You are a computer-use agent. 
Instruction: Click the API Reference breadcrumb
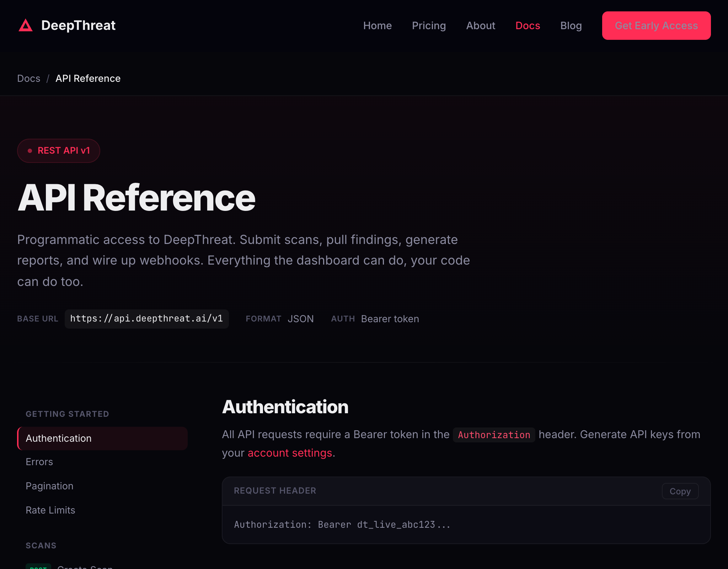(x=88, y=78)
